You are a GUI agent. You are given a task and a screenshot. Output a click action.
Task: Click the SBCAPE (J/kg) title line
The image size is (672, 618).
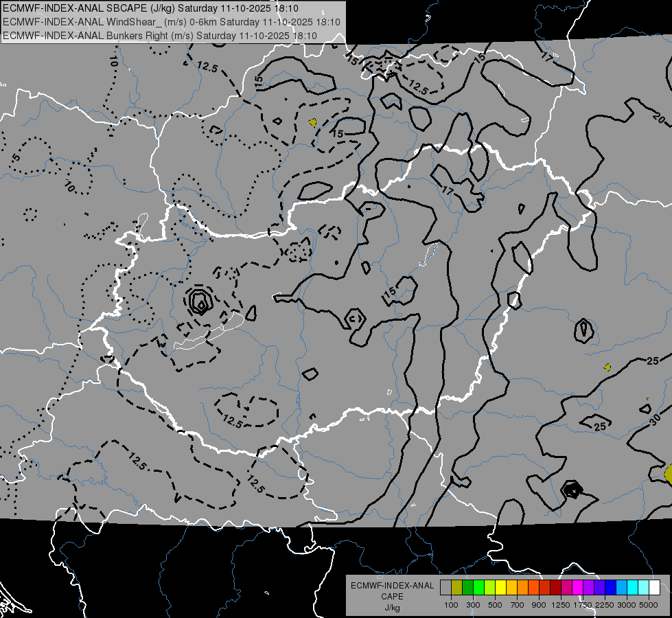click(x=150, y=8)
